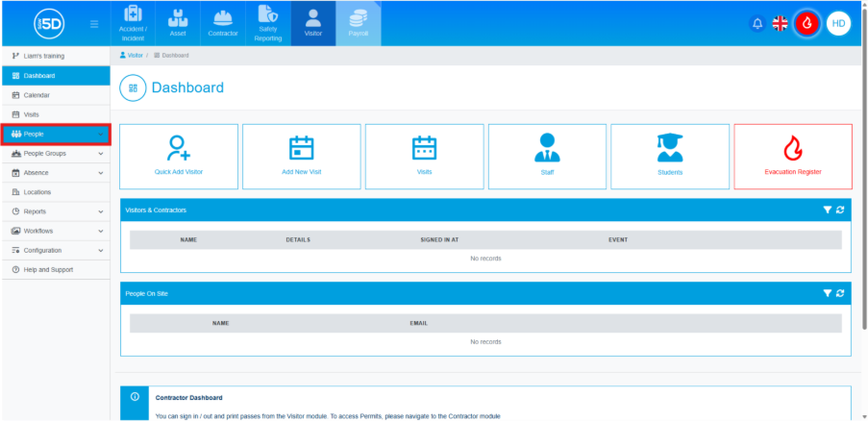Image resolution: width=868 pixels, height=421 pixels.
Task: Click the Quick Add Visitor tile
Action: pyautogui.click(x=178, y=156)
